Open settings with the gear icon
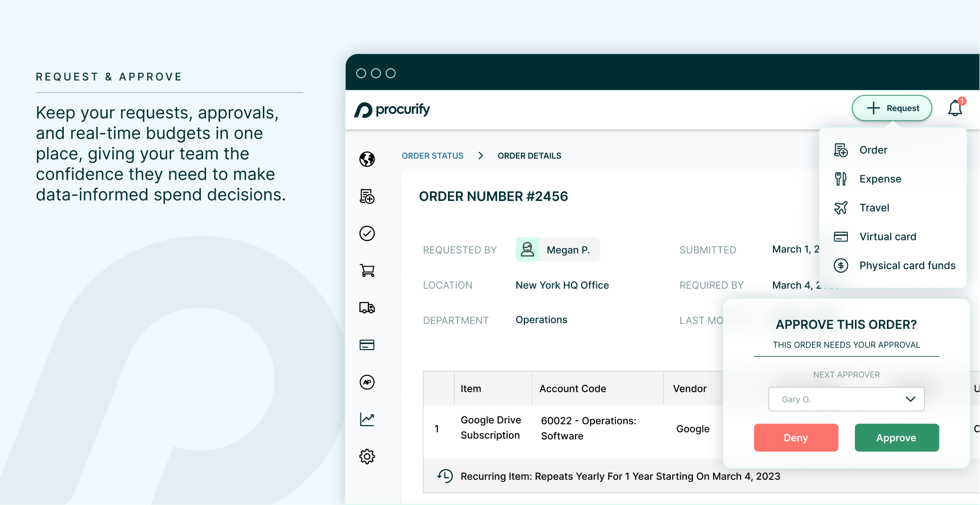980x505 pixels. click(367, 456)
